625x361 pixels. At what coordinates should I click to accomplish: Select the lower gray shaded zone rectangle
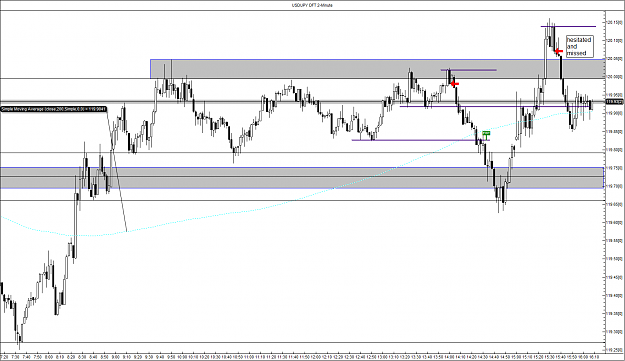point(302,178)
